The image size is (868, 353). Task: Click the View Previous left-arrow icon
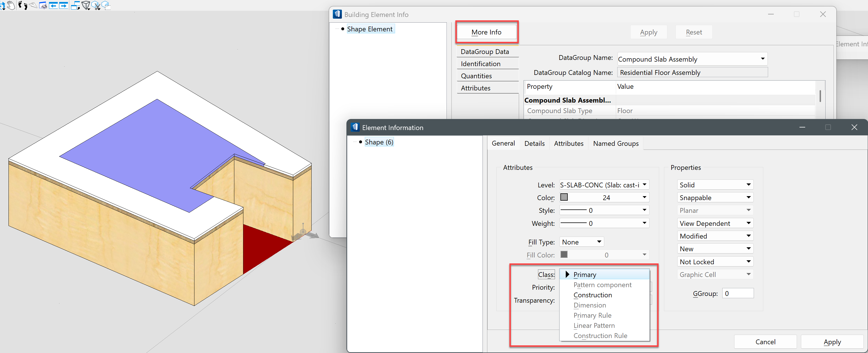coord(53,5)
